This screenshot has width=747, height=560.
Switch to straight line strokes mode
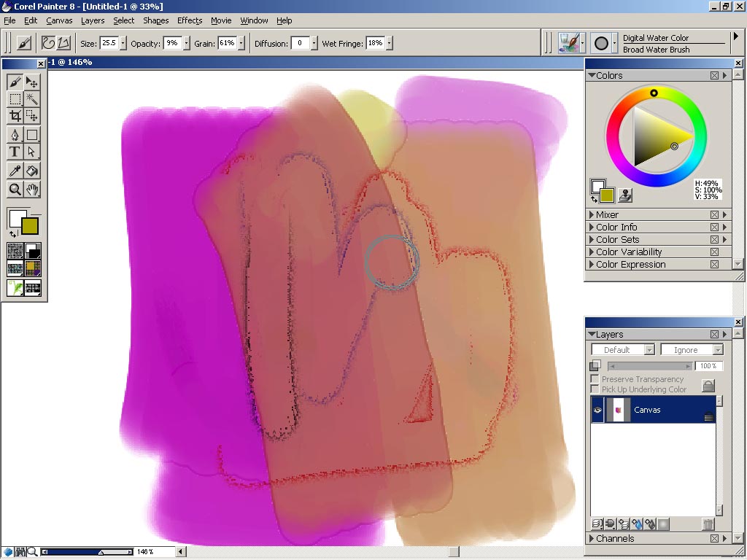point(64,43)
